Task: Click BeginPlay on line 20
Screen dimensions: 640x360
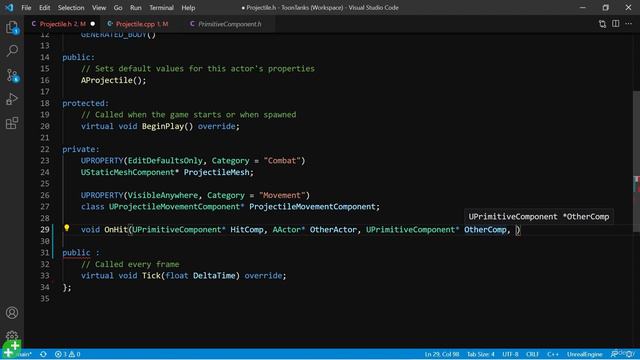Action: pyautogui.click(x=162, y=126)
